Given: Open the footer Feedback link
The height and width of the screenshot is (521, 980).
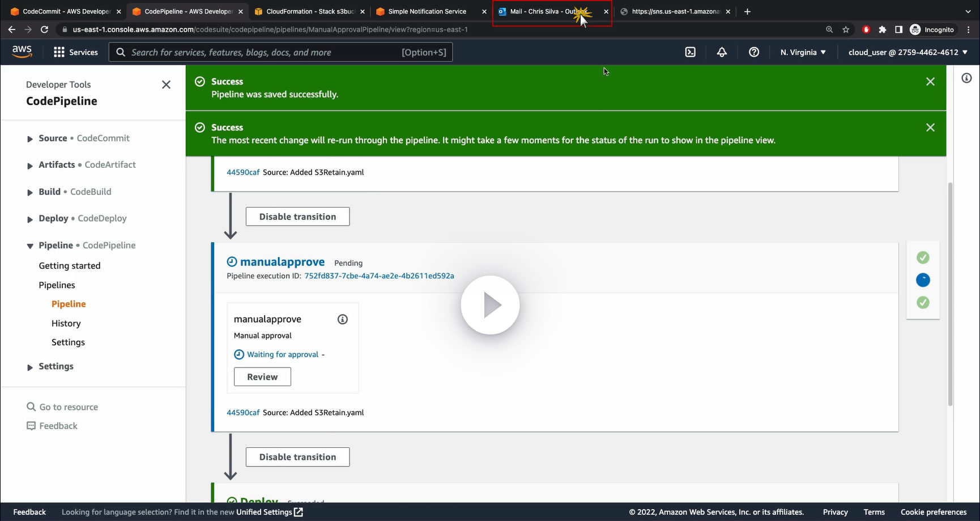Looking at the screenshot, I should [29, 512].
